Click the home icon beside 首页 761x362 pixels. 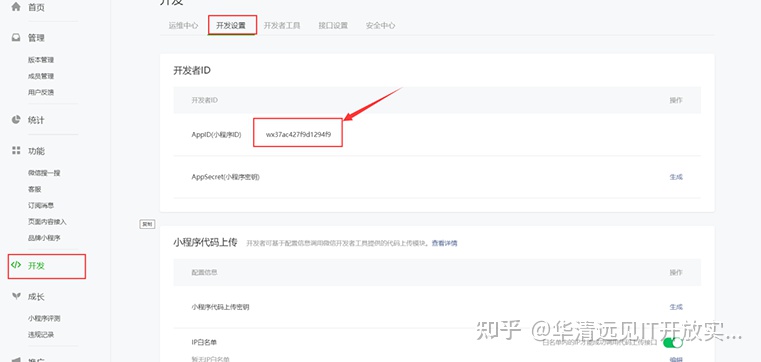(x=16, y=7)
